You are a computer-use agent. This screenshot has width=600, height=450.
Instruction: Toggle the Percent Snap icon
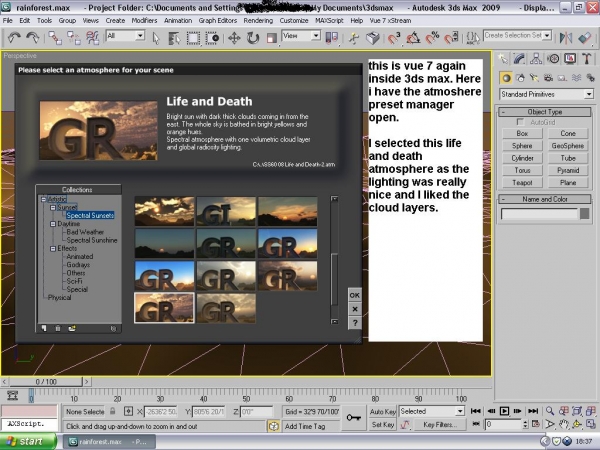pyautogui.click(x=432, y=38)
